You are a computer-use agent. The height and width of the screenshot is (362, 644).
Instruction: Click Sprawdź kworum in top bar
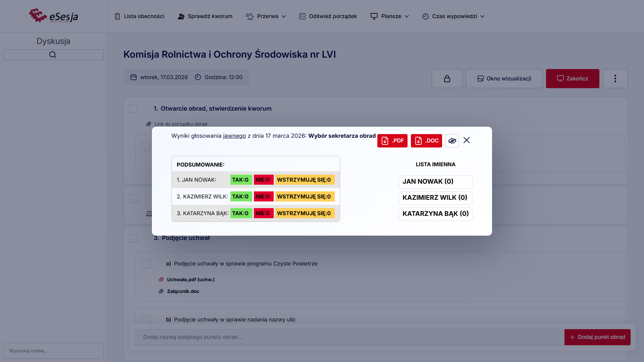205,16
